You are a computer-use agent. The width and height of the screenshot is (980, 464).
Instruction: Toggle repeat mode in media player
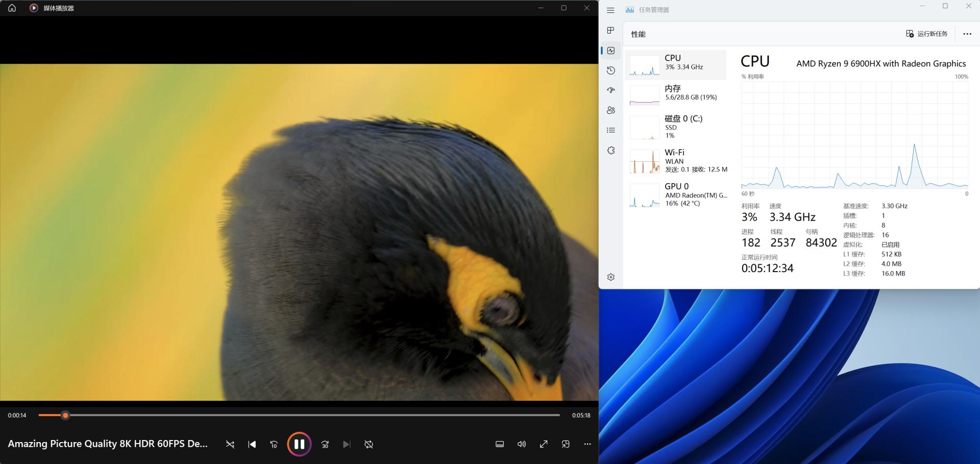click(369, 445)
